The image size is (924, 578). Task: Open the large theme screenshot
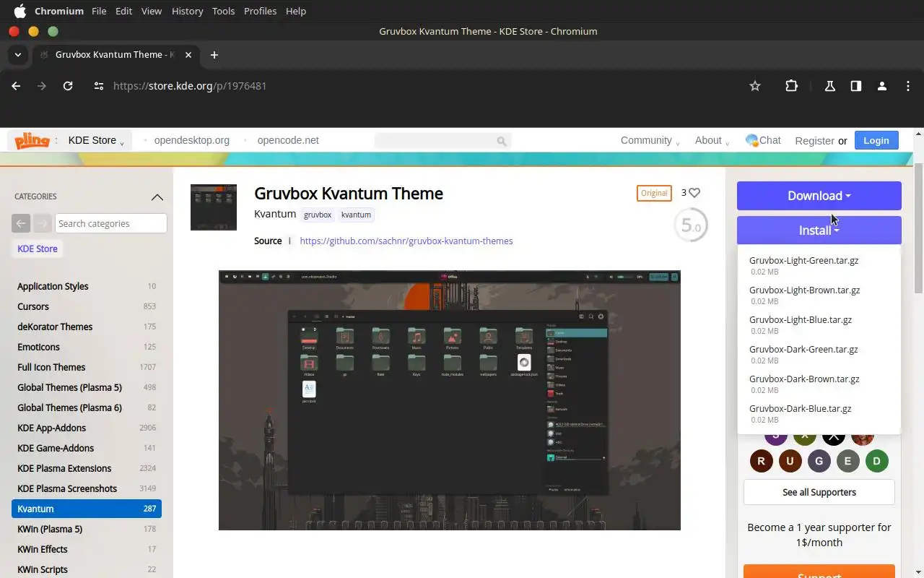450,400
